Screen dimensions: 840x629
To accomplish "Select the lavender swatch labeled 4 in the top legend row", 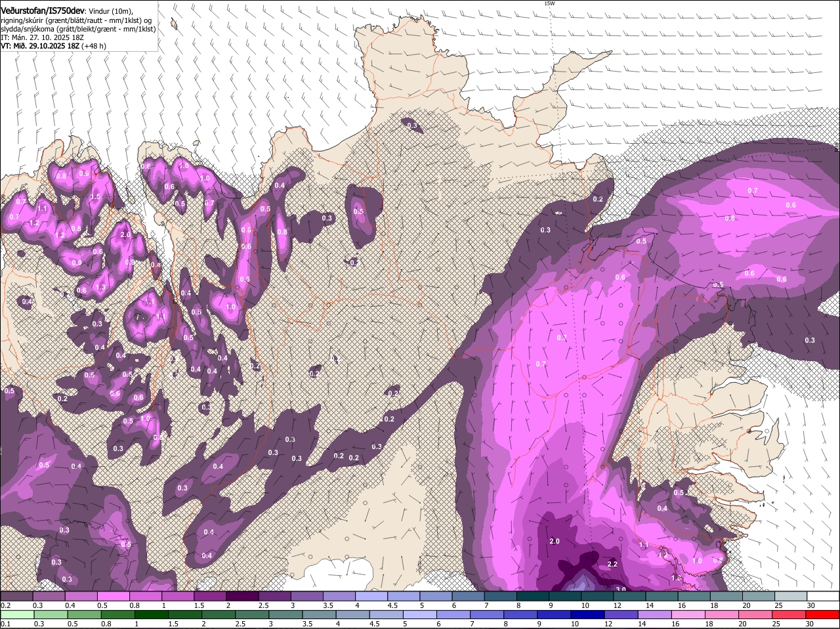I will 370,596.
